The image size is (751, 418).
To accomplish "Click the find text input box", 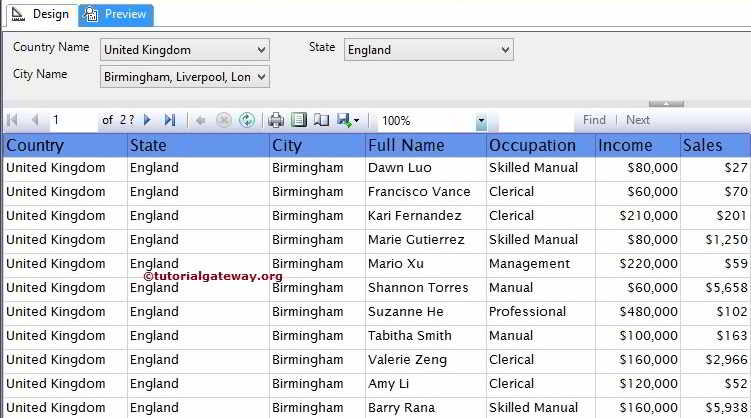I will point(536,121).
